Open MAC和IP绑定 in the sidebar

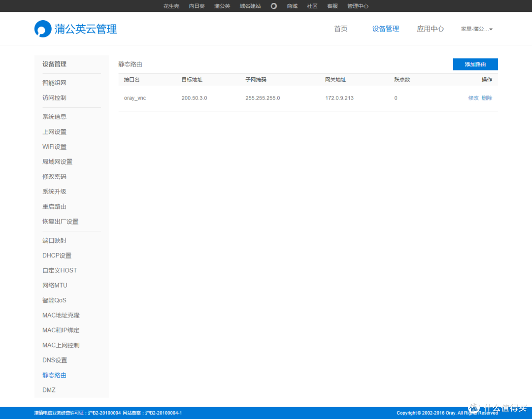coord(61,330)
